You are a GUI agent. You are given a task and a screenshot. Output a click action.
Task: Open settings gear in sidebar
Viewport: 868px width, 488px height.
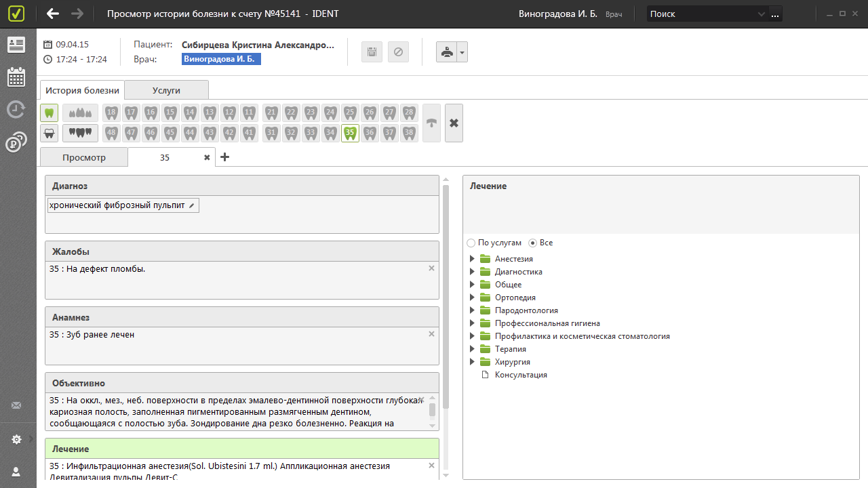tap(16, 440)
